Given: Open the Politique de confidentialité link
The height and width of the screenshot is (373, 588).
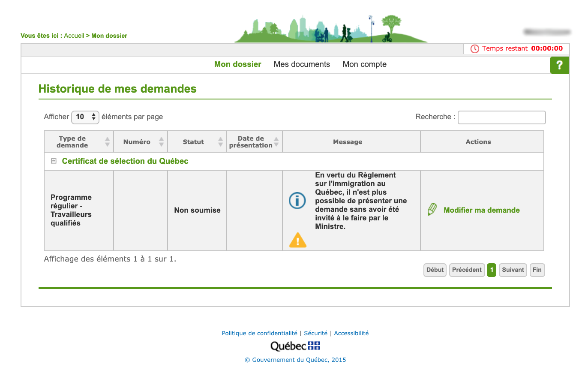Looking at the screenshot, I should point(259,333).
